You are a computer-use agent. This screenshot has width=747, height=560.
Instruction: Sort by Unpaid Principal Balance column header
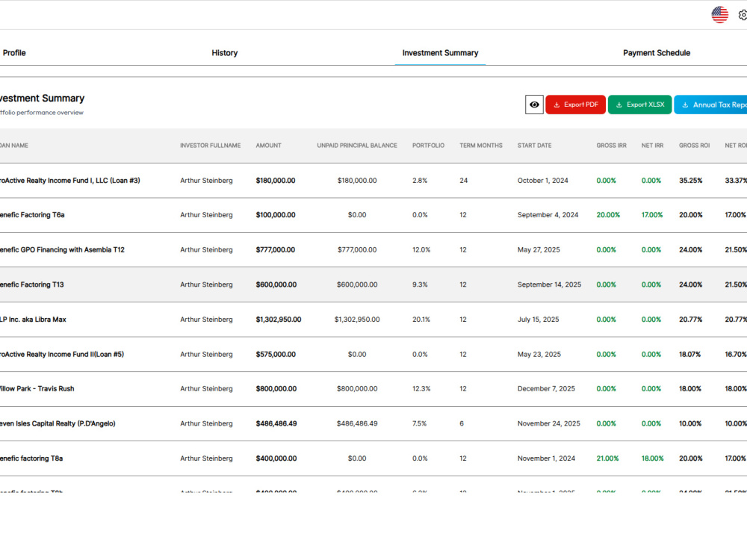pos(357,146)
